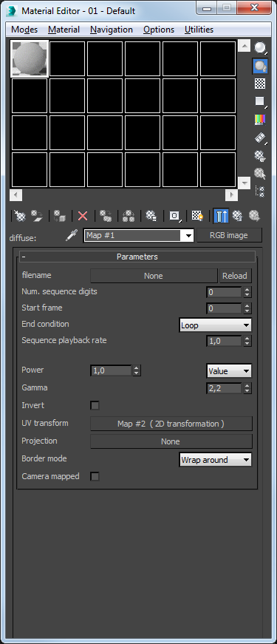Open the Border mode Wrap around dropdown
The height and width of the screenshot is (644, 277).
[216, 460]
